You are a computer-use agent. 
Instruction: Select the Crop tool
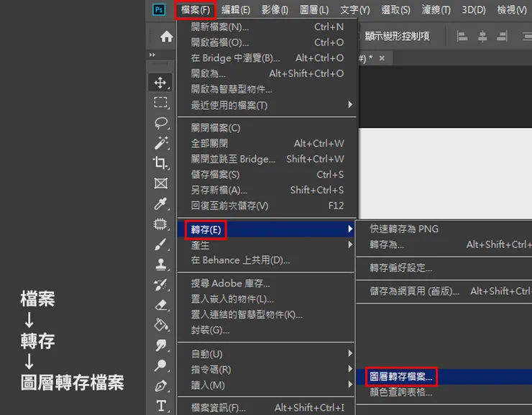pos(160,163)
